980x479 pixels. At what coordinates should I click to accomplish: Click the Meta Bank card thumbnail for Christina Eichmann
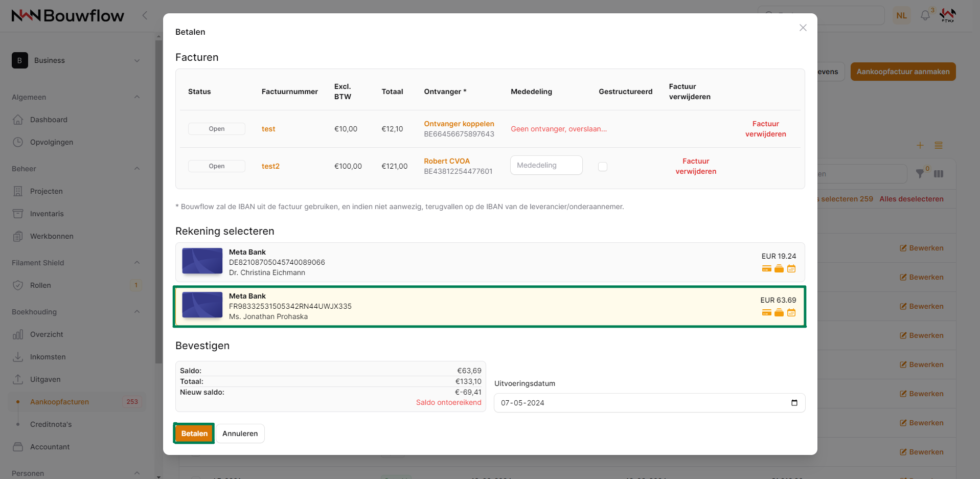pyautogui.click(x=202, y=261)
